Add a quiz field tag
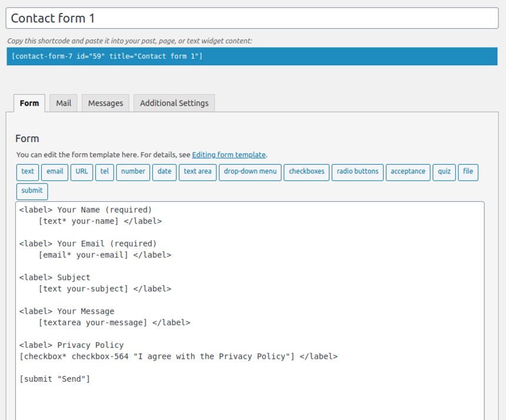 tap(444, 172)
